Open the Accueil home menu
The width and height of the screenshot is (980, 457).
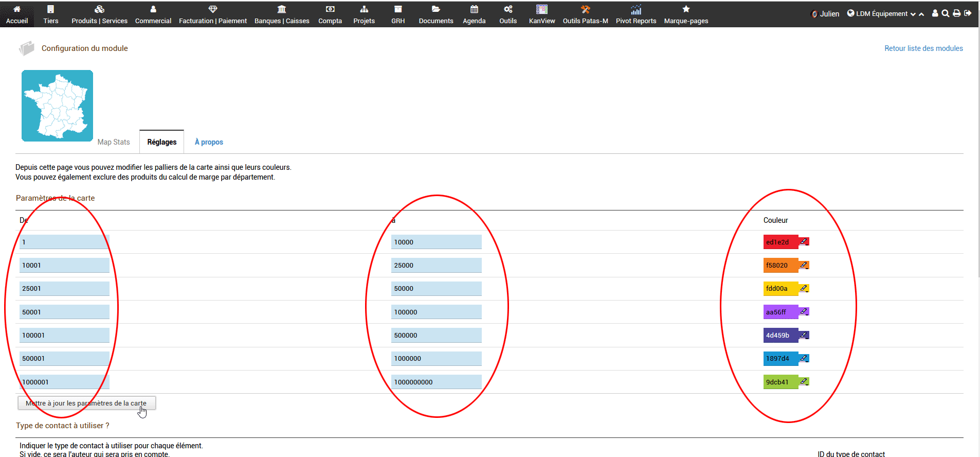pyautogui.click(x=17, y=14)
